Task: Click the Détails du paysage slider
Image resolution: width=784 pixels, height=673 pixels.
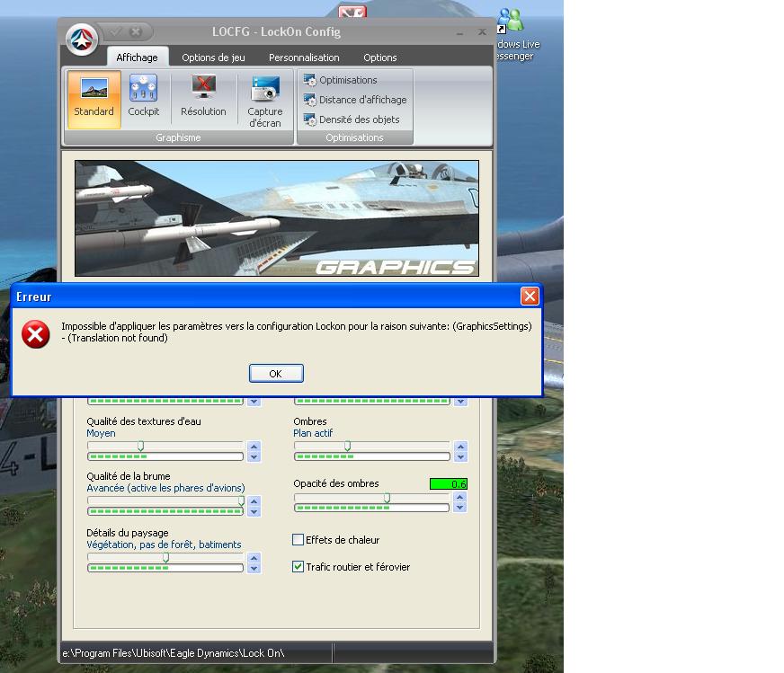Action: pos(165,558)
